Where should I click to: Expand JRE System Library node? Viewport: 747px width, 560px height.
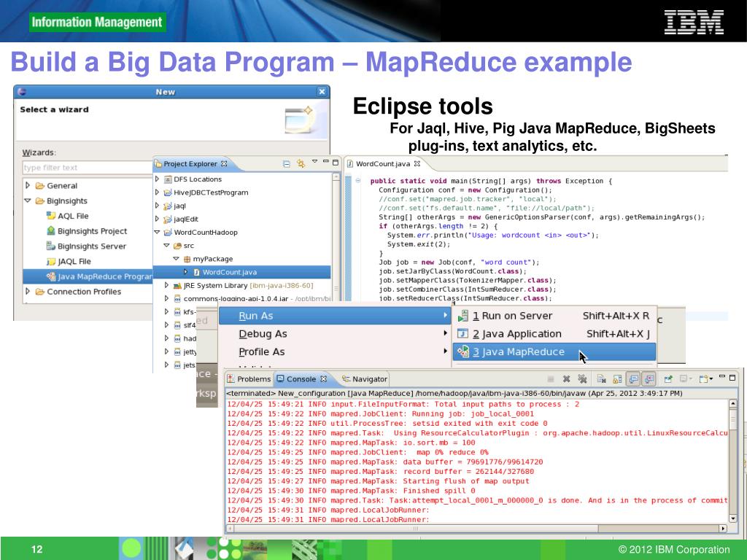coord(166,285)
